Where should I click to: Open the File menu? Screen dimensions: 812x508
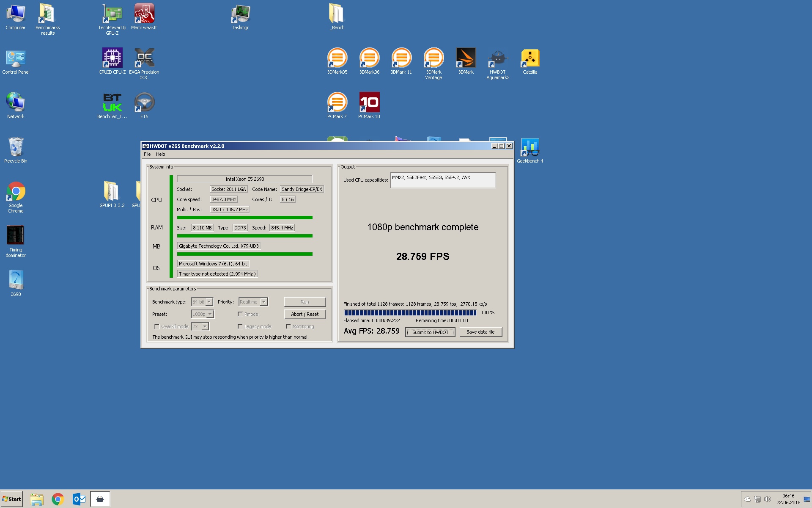[147, 154]
